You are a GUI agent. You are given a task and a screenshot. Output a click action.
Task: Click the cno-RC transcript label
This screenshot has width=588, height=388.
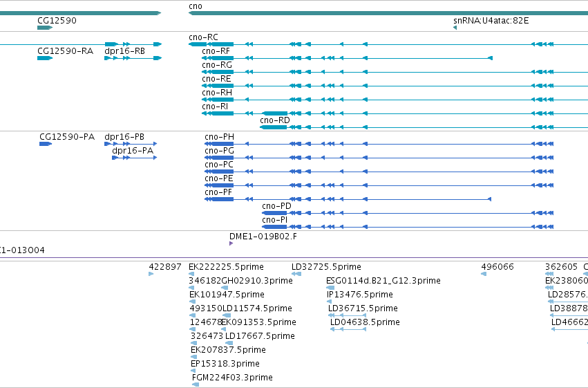click(x=203, y=37)
